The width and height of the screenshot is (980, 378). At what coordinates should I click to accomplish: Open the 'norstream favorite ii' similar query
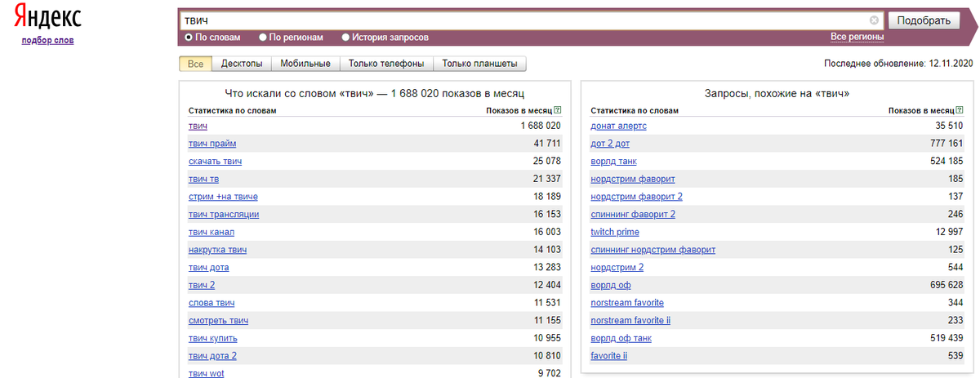(x=630, y=321)
